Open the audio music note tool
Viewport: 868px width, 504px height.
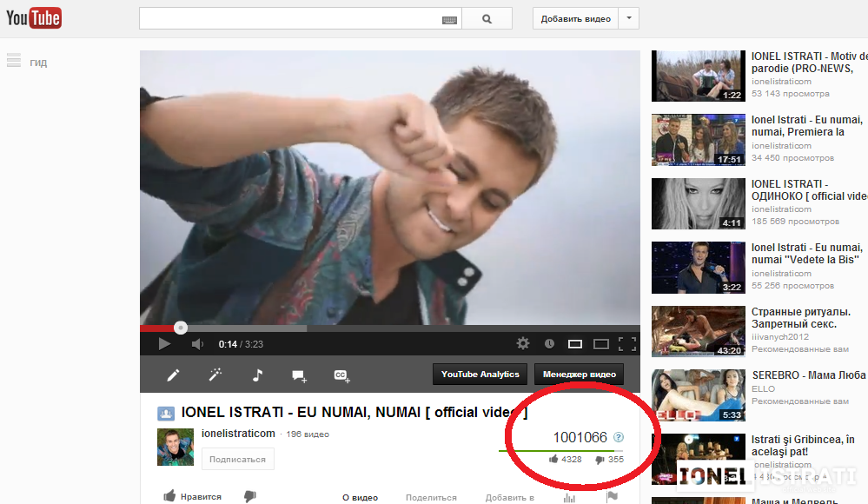257,375
